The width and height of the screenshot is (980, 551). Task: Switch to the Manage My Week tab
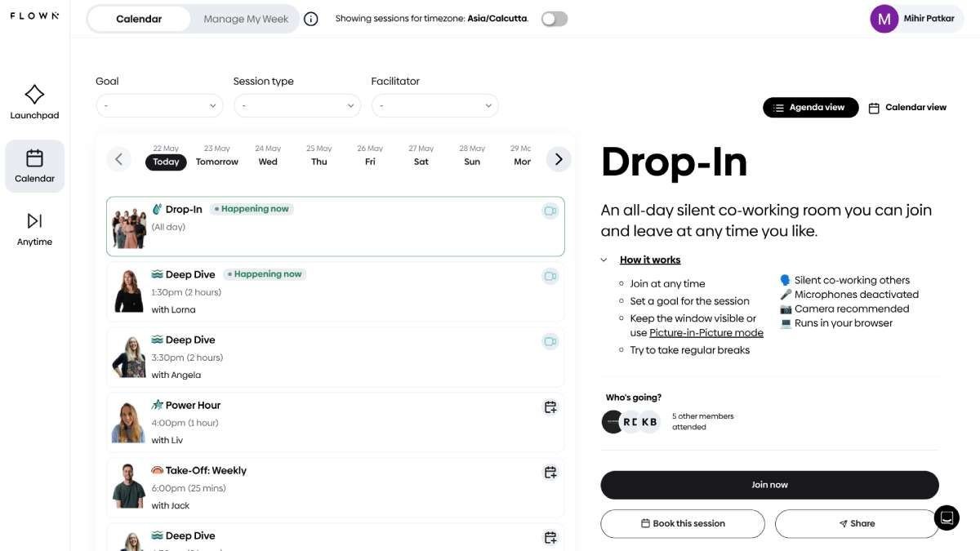point(246,19)
